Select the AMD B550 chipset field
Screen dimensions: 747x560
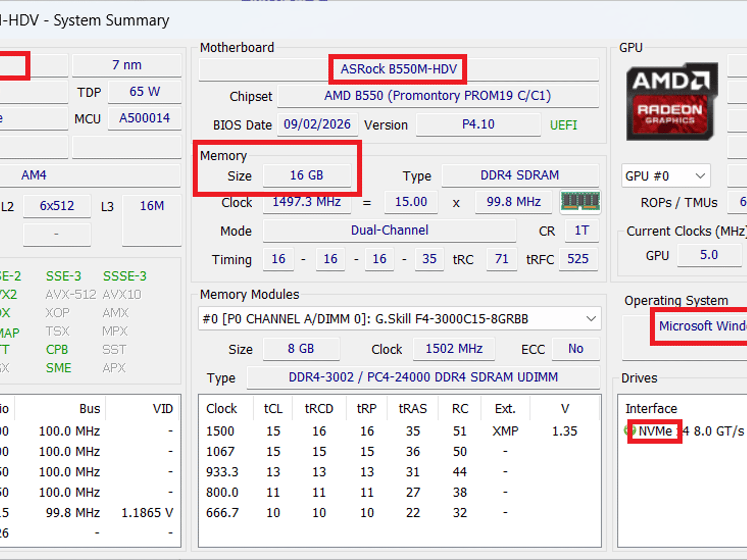coord(438,96)
